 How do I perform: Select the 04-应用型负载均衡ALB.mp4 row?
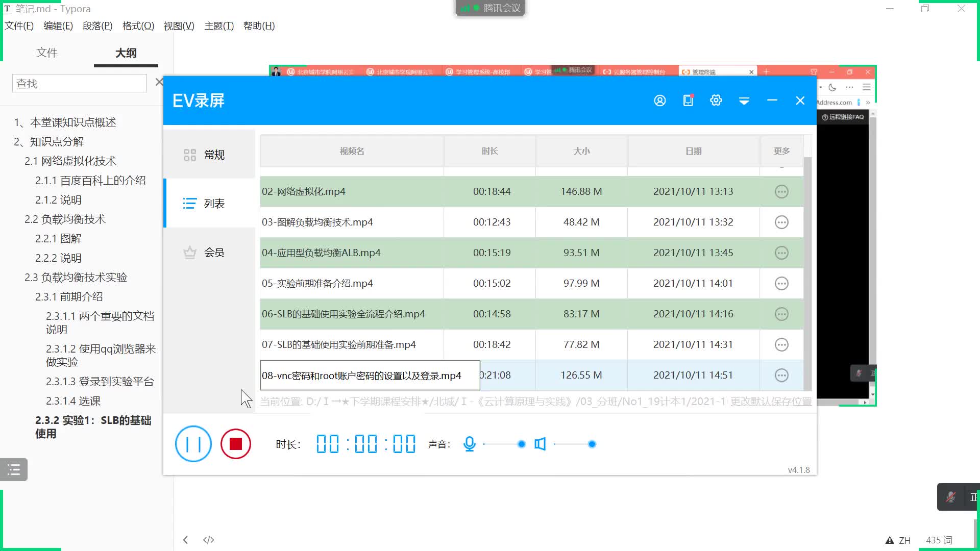tap(531, 253)
